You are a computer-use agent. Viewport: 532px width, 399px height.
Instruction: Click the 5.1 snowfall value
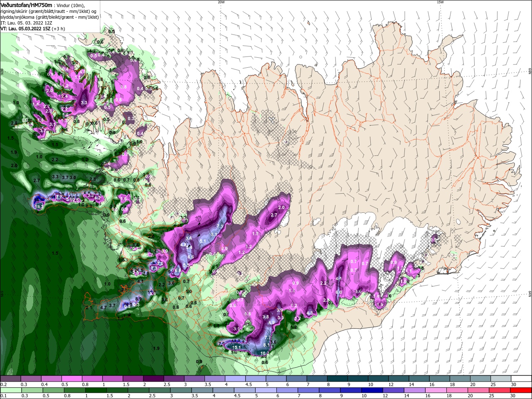pos(203,241)
